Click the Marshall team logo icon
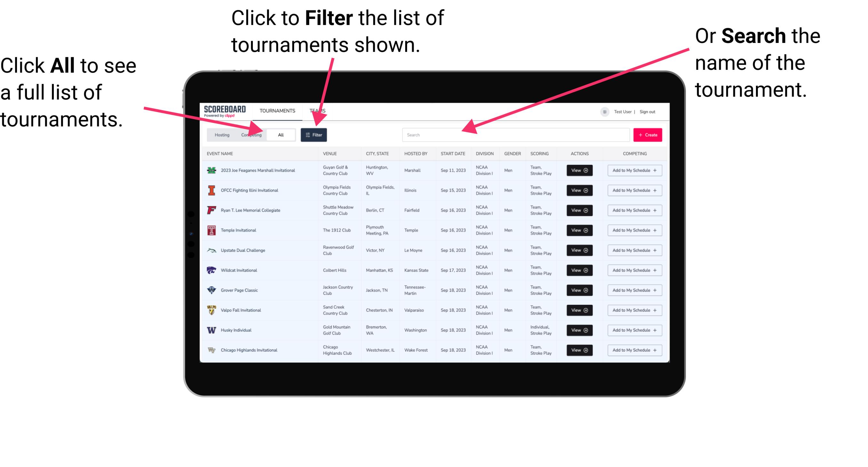The image size is (868, 467). tap(211, 170)
